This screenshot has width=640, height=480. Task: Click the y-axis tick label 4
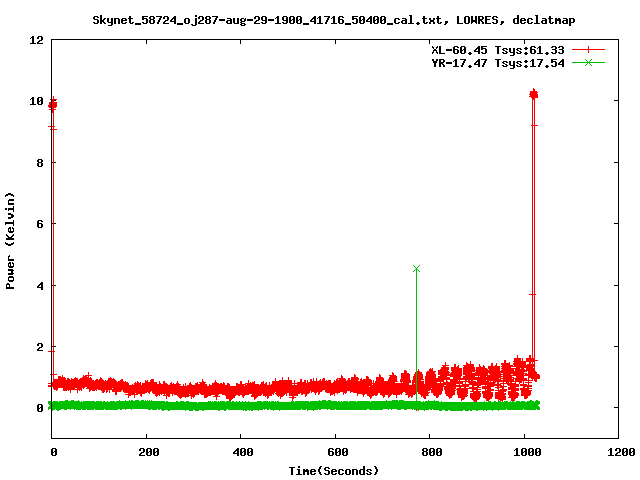click(x=40, y=286)
